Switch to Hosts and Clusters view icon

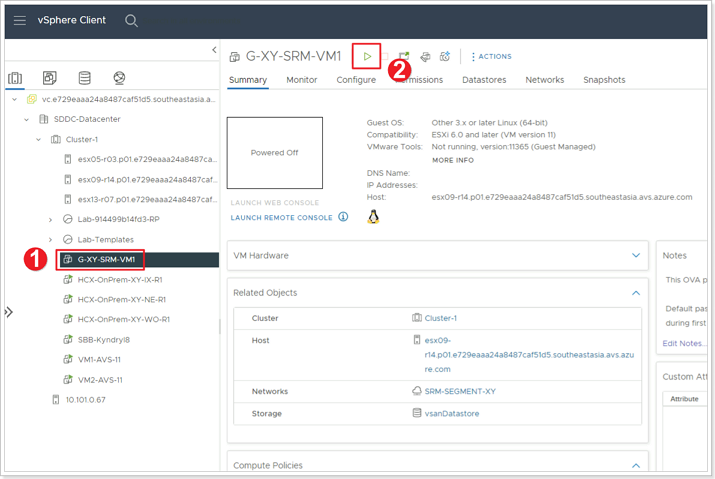15,78
